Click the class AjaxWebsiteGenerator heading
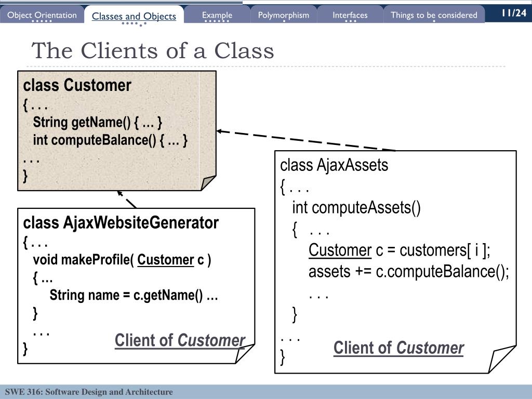 pos(121,223)
